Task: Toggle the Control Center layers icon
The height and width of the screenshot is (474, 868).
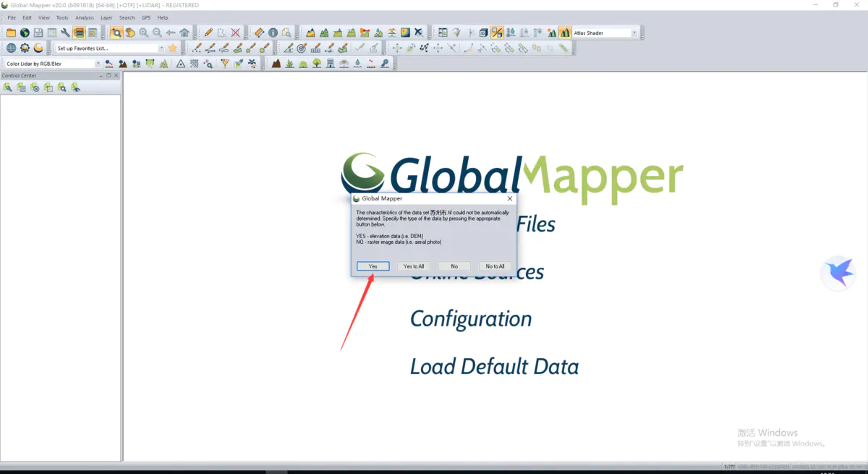Action: coord(79,33)
